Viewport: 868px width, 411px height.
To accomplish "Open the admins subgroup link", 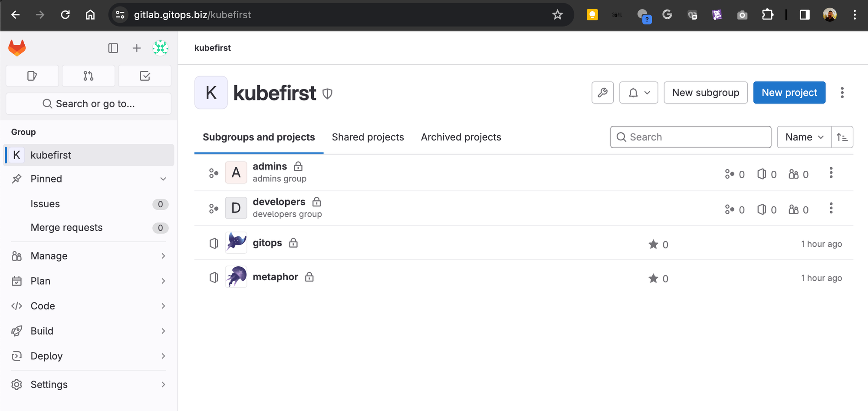I will [270, 166].
